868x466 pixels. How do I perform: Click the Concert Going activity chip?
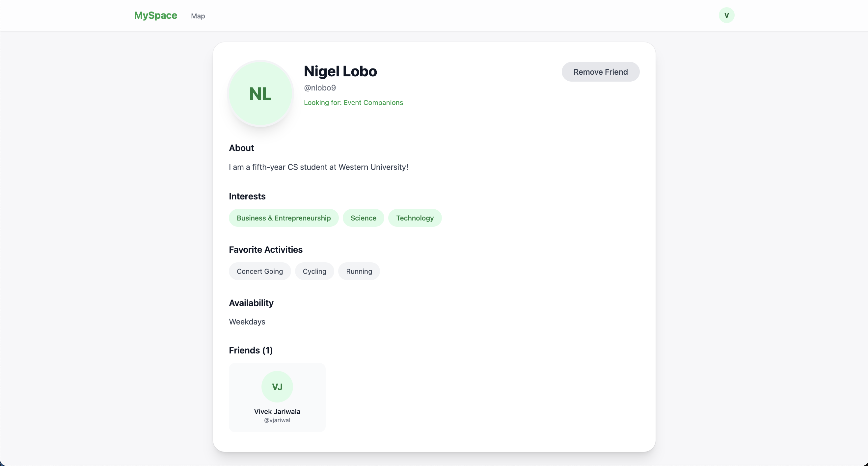[259, 271]
